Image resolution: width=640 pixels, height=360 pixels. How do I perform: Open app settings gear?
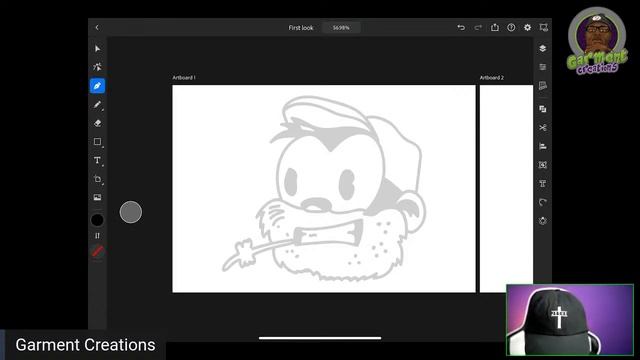pos(527,27)
